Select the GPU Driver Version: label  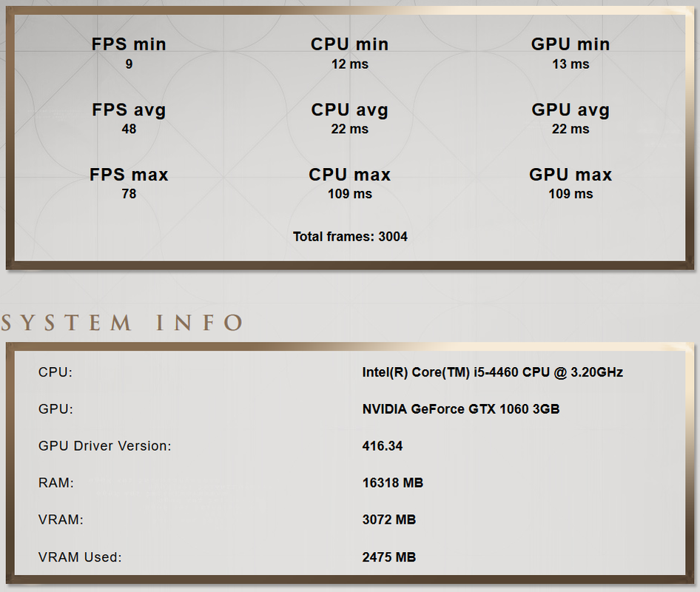pos(105,446)
